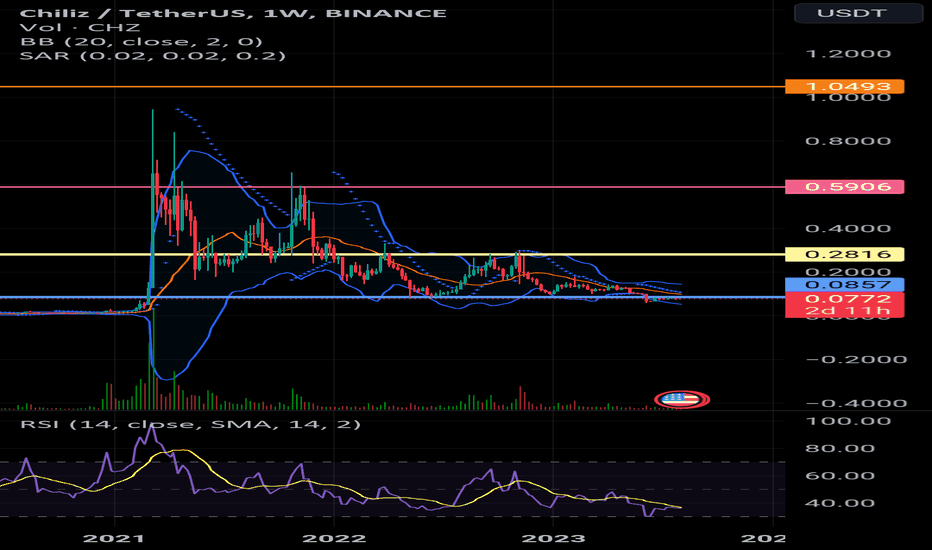Viewport: 932px width, 550px height.
Task: Click the 2021 time axis label
Action: [x=114, y=539]
